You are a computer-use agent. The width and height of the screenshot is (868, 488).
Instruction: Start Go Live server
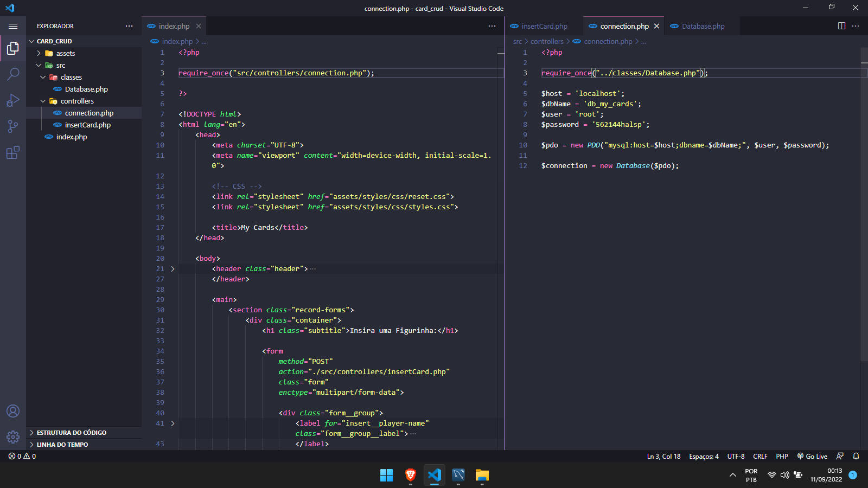tap(812, 456)
